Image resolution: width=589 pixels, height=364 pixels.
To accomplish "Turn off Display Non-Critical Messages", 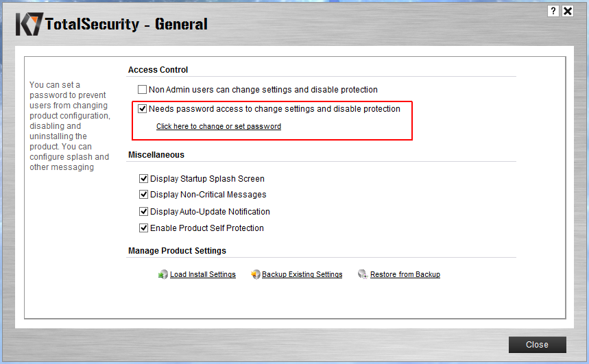I will coord(144,195).
